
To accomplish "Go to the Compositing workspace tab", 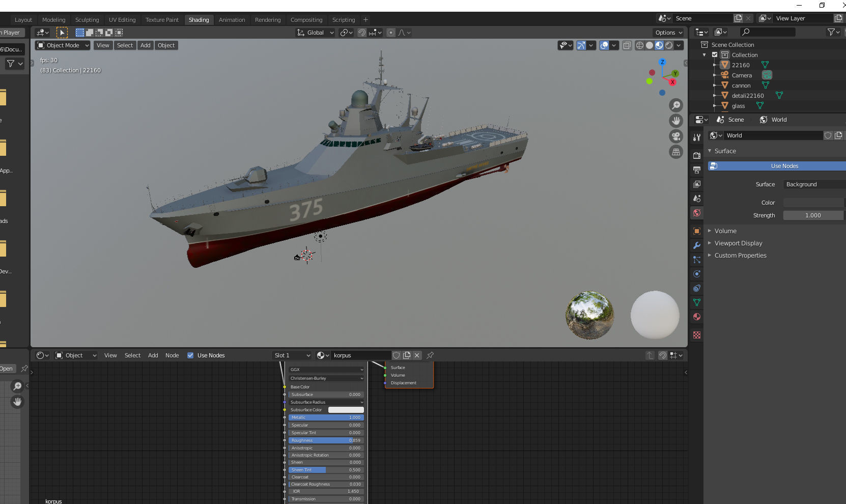I will 306,20.
